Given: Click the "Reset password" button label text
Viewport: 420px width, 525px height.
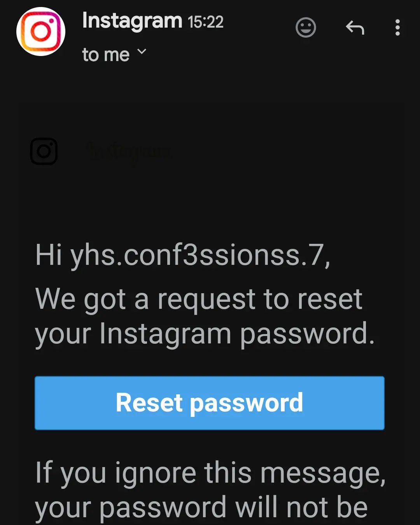Looking at the screenshot, I should point(210,403).
